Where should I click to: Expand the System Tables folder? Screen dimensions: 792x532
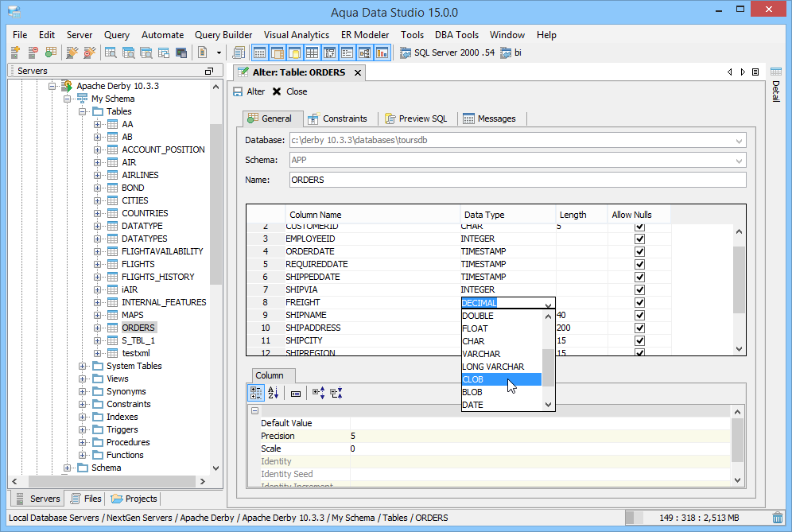click(82, 367)
